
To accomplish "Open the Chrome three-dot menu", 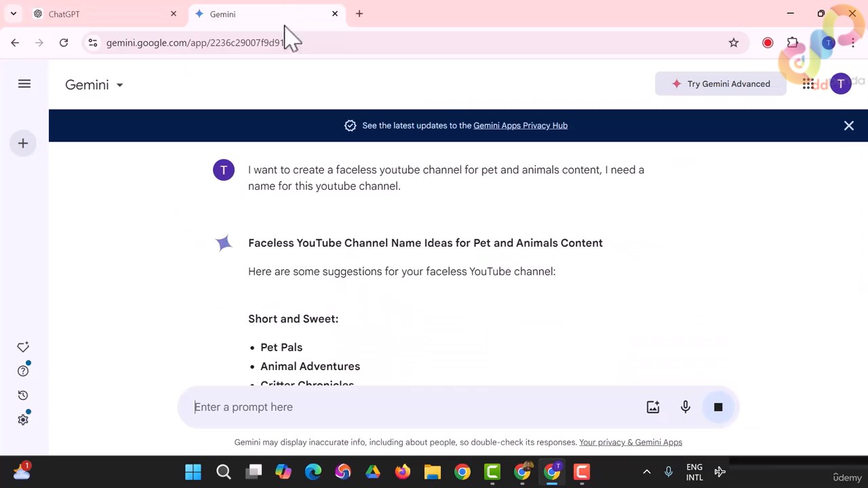I will [x=853, y=43].
